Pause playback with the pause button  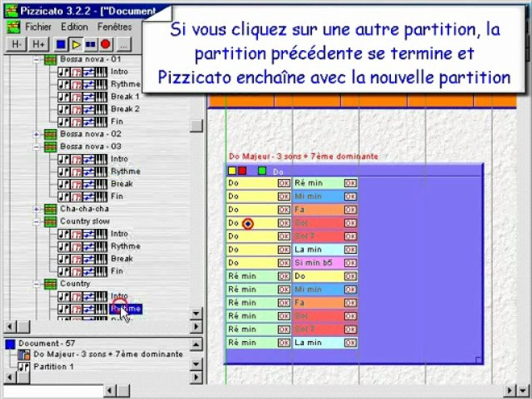(x=90, y=44)
